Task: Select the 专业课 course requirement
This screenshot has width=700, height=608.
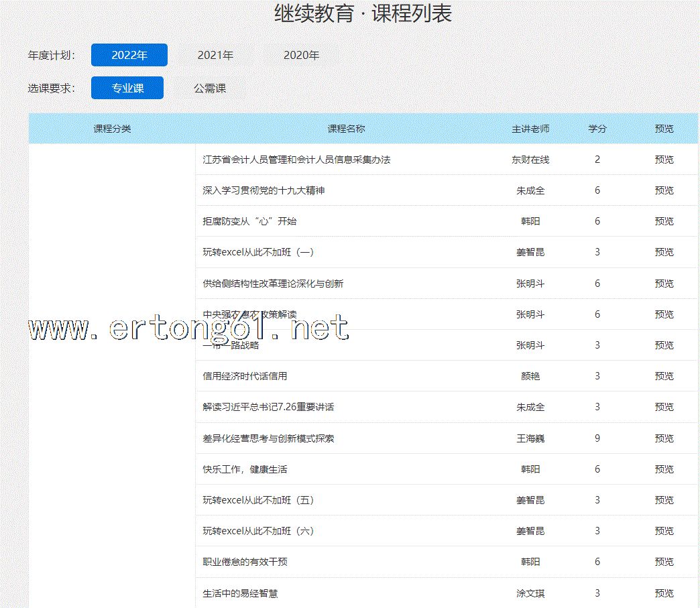Action: click(x=127, y=88)
